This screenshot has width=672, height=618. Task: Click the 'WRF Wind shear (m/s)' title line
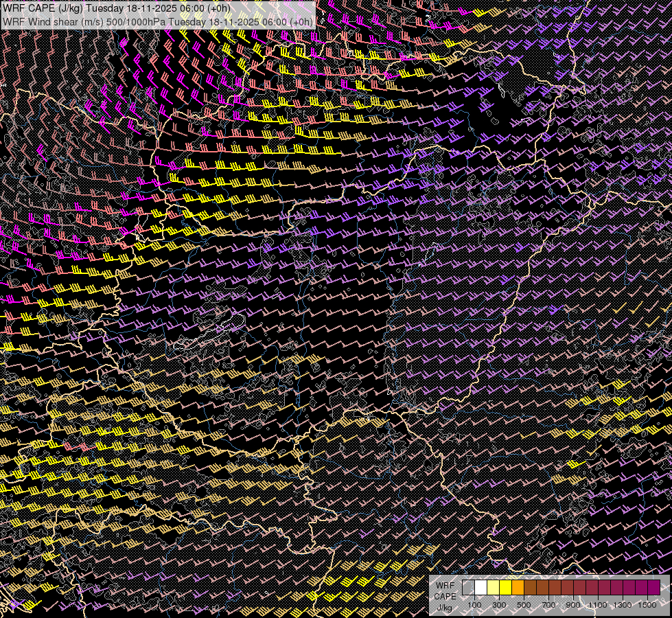pos(157,21)
